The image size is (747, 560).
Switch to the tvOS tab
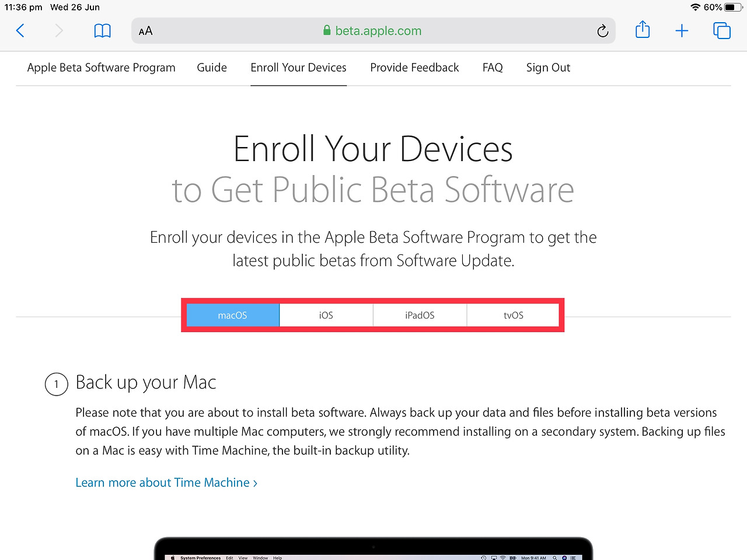pos(513,315)
